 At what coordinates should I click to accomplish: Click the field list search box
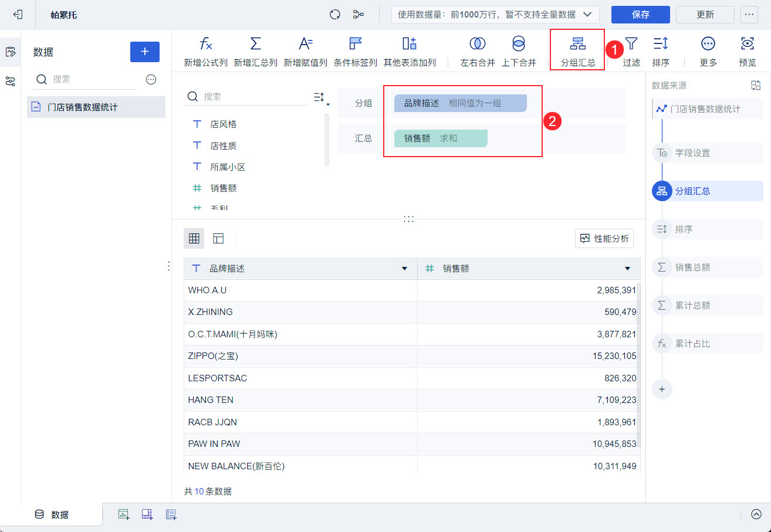(x=247, y=97)
